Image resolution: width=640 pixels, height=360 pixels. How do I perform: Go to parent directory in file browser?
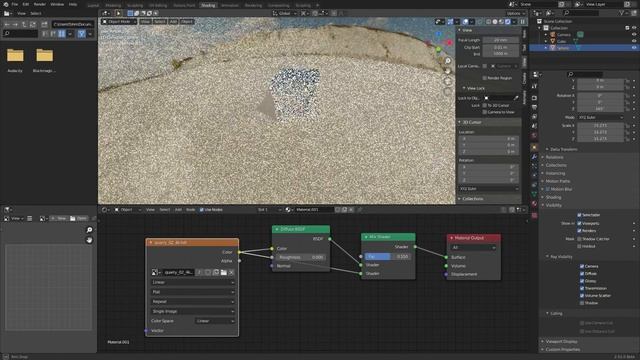(24, 24)
